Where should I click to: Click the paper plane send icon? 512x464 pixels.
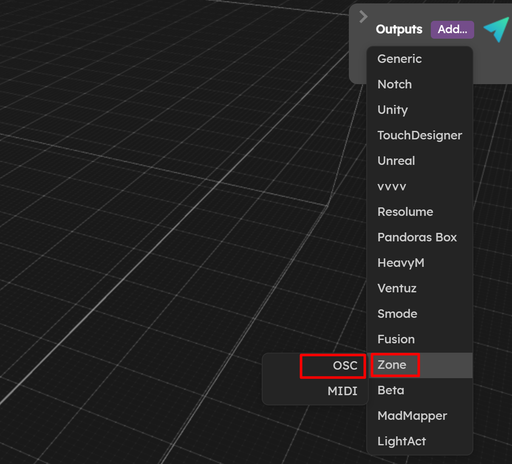[496, 30]
